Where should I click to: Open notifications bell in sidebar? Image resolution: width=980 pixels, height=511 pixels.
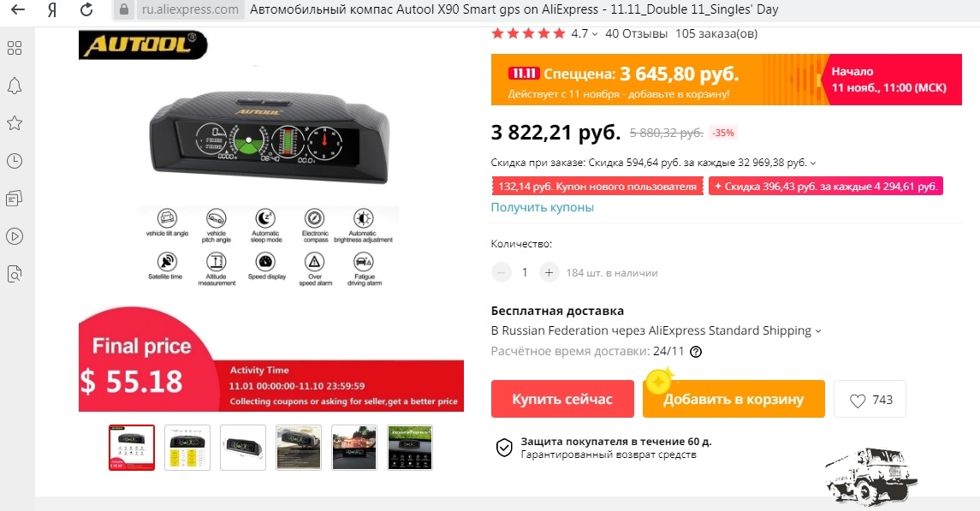(15, 86)
